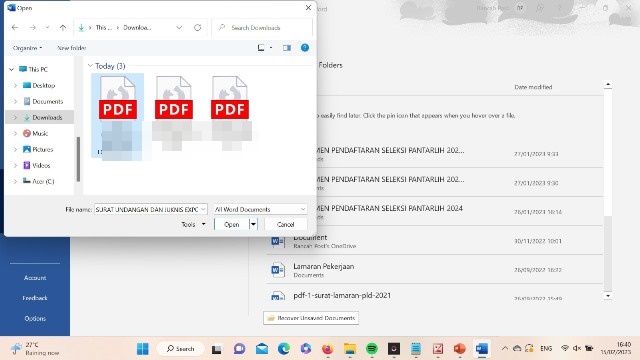Open the Organize menu

(27, 48)
